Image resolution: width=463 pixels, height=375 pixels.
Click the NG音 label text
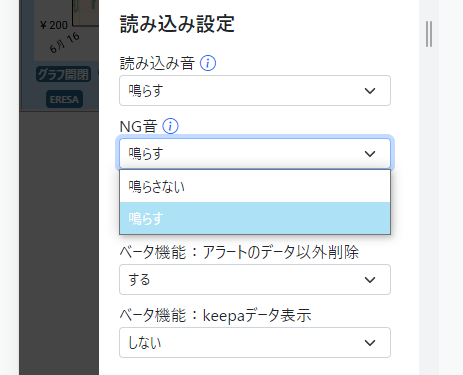point(138,126)
